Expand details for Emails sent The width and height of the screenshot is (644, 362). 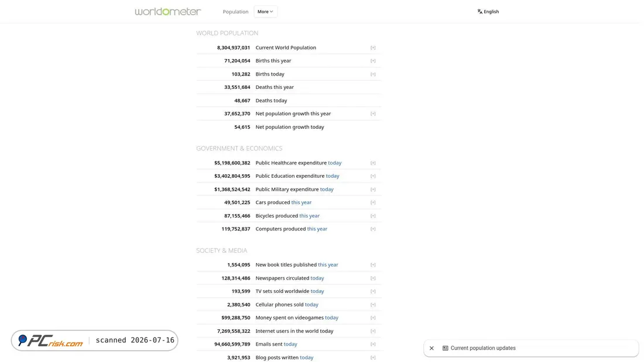point(373,344)
